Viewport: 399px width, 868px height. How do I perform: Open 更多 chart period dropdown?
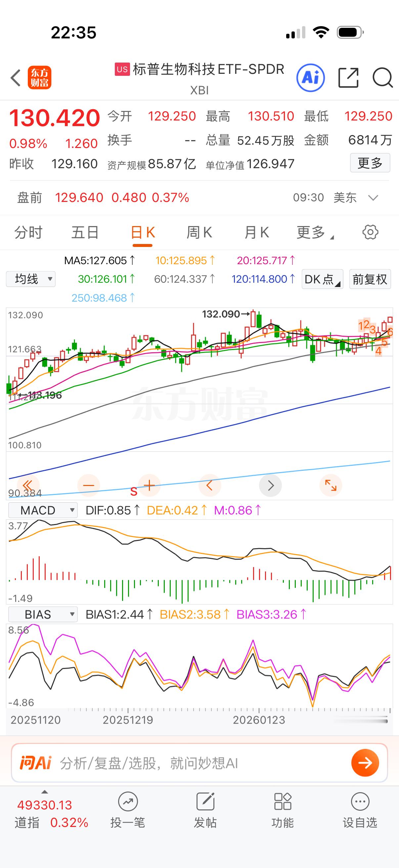pos(315,232)
